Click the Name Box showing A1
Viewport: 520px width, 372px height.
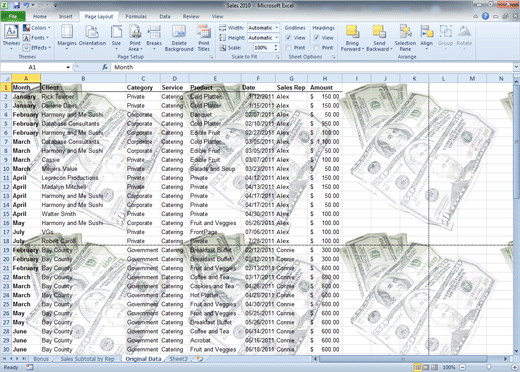(x=36, y=67)
